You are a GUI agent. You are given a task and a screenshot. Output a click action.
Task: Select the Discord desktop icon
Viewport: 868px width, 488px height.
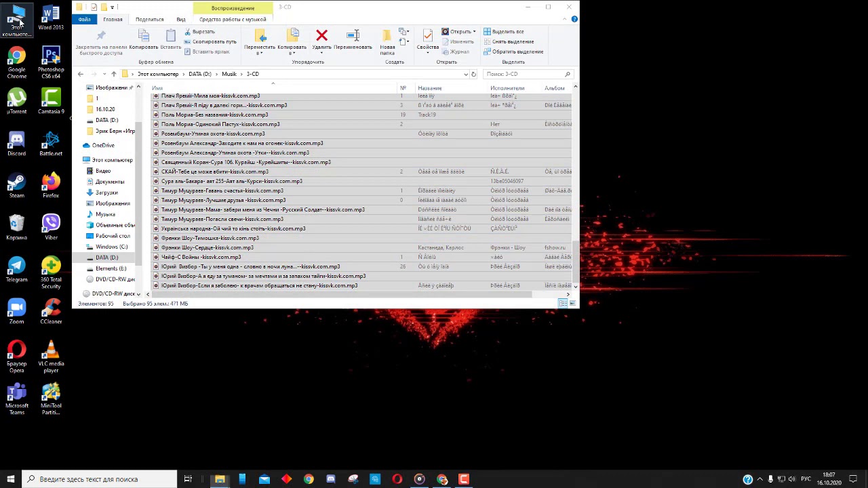click(17, 143)
